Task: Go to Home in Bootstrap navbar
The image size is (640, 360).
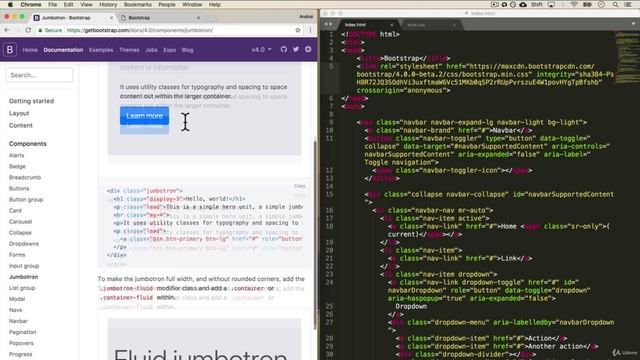Action: (30, 50)
